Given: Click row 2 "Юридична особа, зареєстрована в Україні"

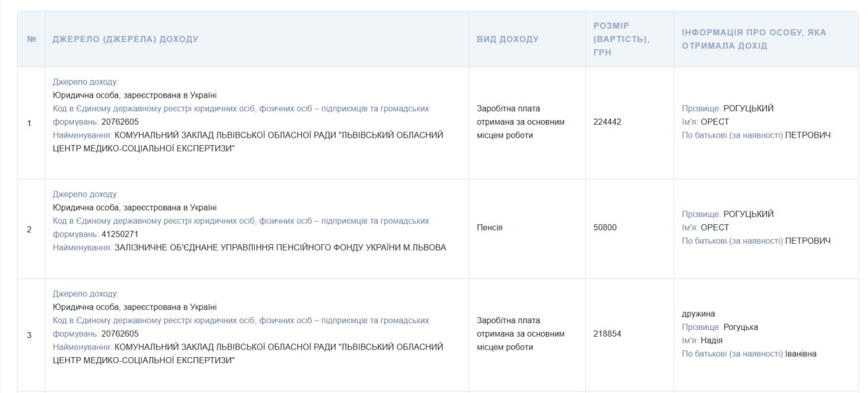Looking at the screenshot, I should [x=135, y=207].
